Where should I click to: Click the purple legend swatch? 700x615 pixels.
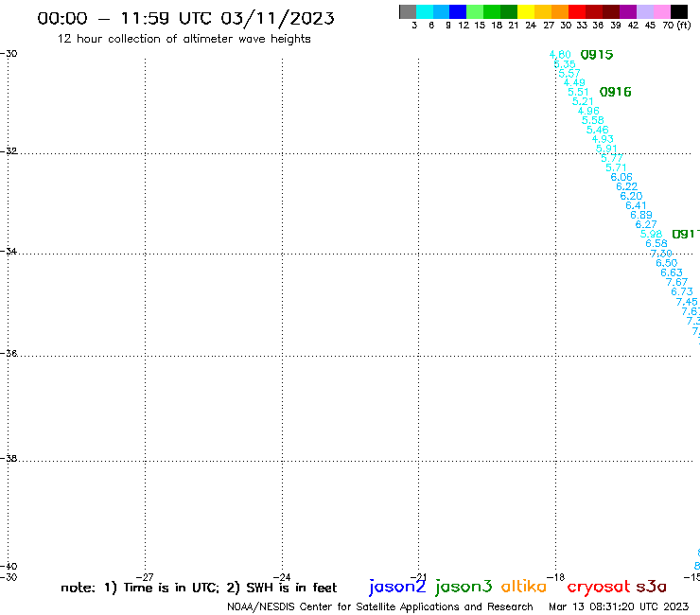(628, 11)
